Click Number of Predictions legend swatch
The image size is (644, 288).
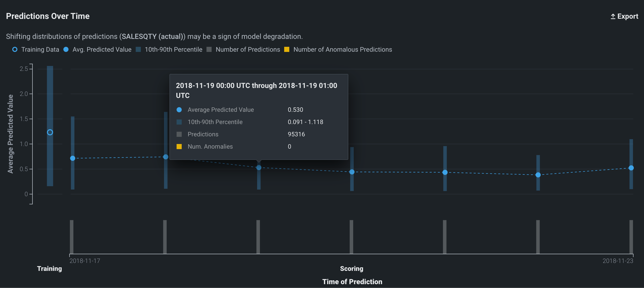(209, 49)
